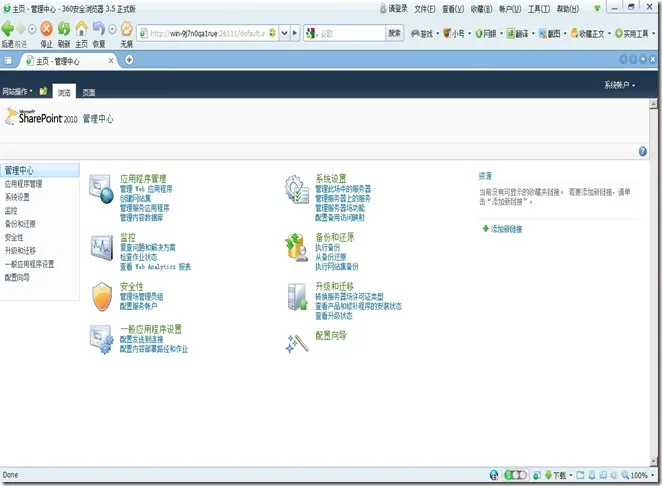Image resolution: width=662 pixels, height=486 pixels.
Task: Click the 创建网站集 link
Action: (135, 198)
